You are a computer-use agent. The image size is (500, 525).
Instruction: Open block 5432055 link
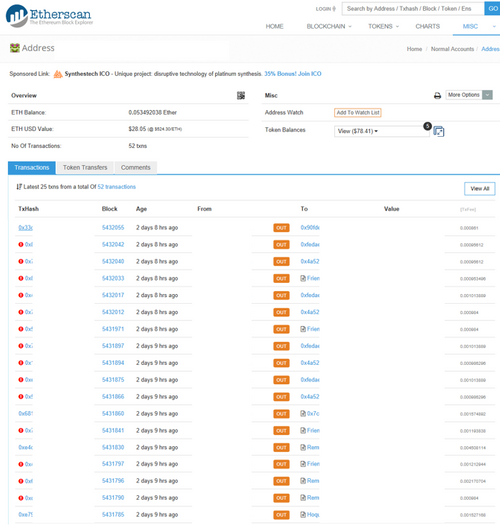pos(113,228)
